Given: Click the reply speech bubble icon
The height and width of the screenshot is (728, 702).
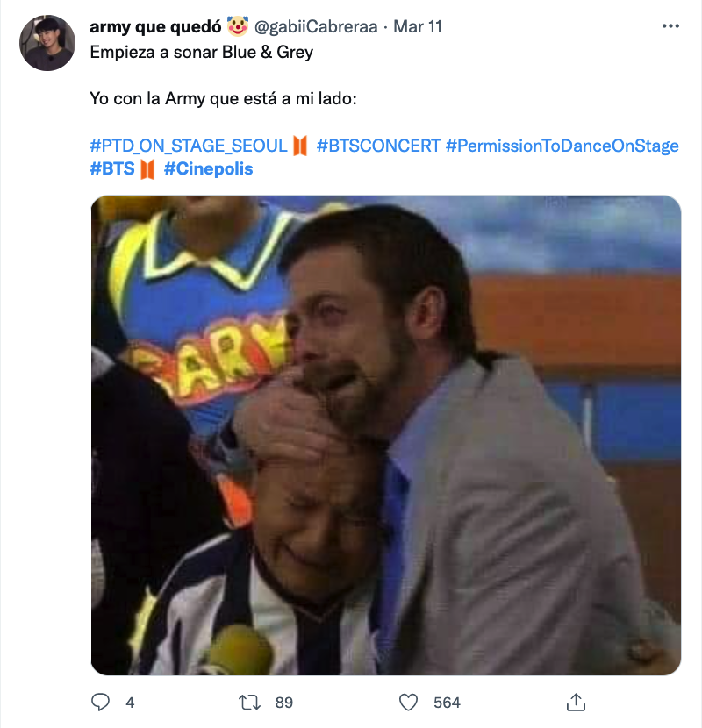Looking at the screenshot, I should (102, 702).
